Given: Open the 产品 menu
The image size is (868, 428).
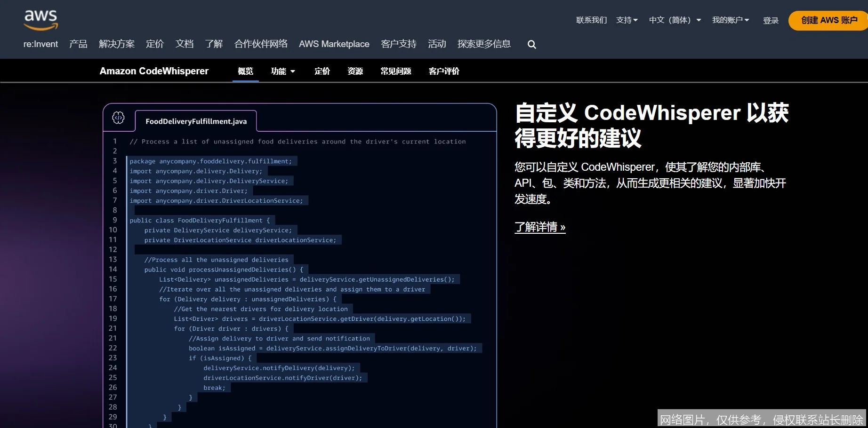Looking at the screenshot, I should click(x=78, y=44).
